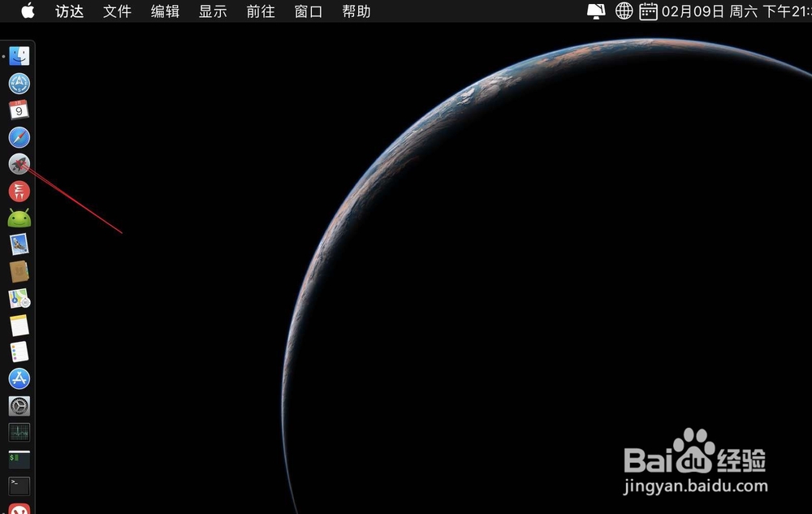Open the 帮助 menu
The height and width of the screenshot is (514, 812).
(356, 11)
